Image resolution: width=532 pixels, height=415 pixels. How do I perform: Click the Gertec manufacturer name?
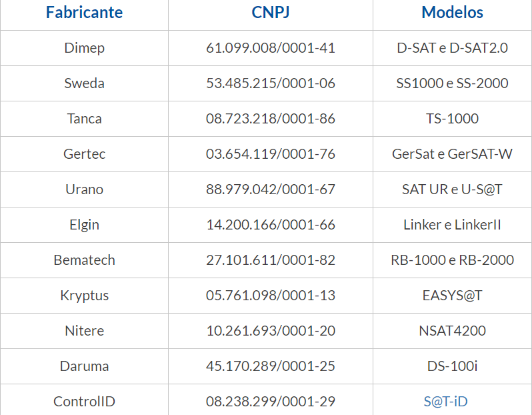(x=84, y=154)
